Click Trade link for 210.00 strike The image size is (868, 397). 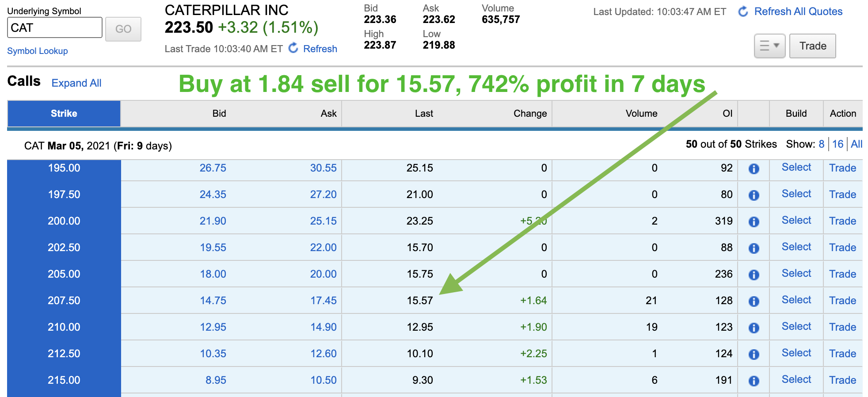click(x=842, y=327)
